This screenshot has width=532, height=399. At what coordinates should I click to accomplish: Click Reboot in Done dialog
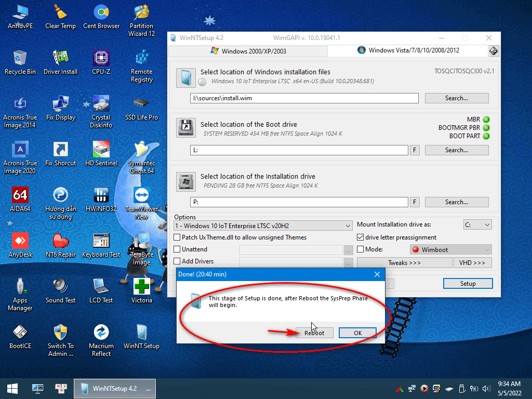pos(314,333)
